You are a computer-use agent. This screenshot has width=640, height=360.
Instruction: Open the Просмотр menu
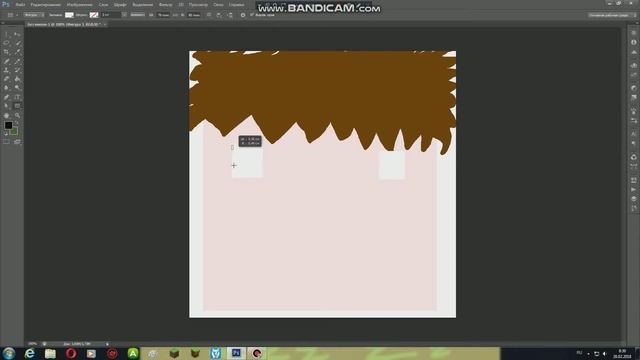[x=198, y=4]
